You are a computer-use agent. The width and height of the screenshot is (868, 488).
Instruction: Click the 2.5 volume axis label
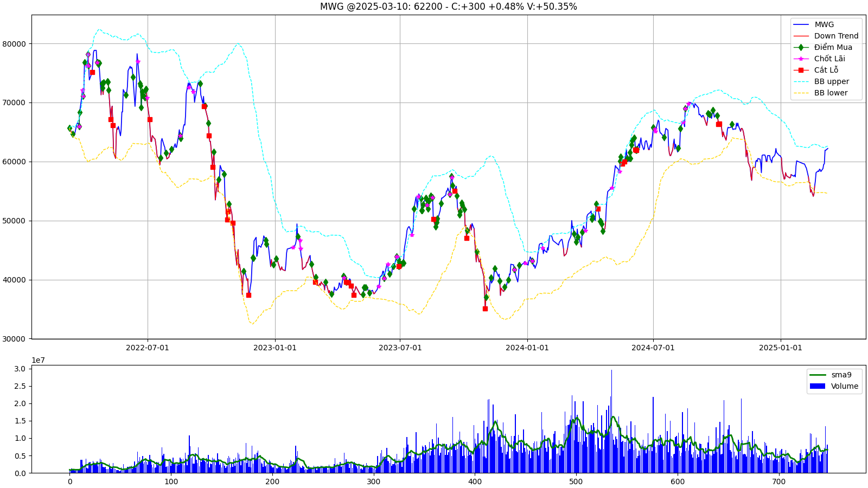coord(20,386)
